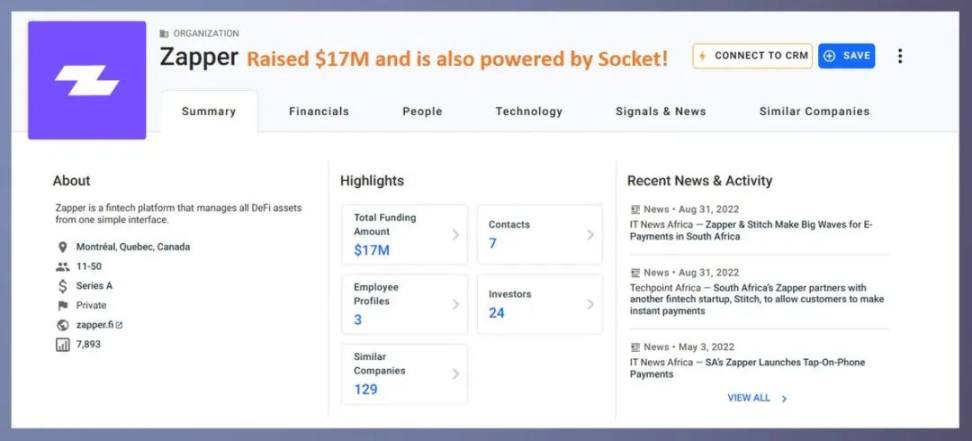
Task: Expand the Contacts card chevron
Action: click(x=590, y=234)
